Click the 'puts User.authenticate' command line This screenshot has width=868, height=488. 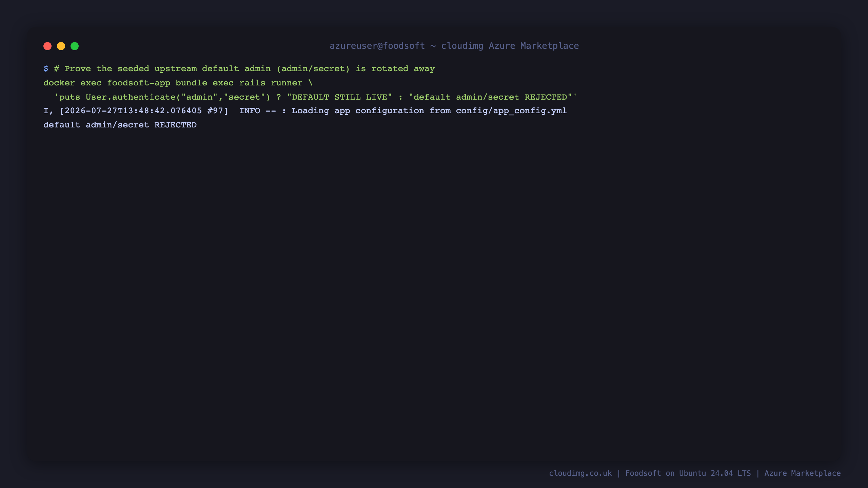tap(315, 97)
